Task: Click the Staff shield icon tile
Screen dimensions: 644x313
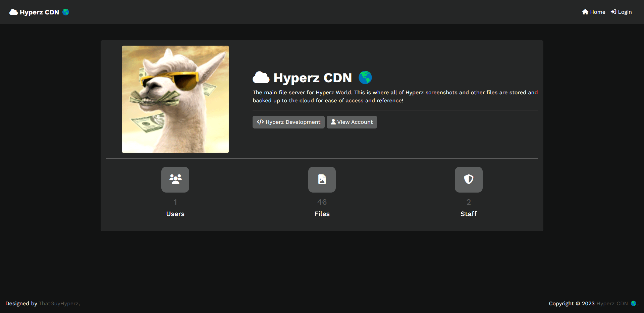Action: point(469,179)
